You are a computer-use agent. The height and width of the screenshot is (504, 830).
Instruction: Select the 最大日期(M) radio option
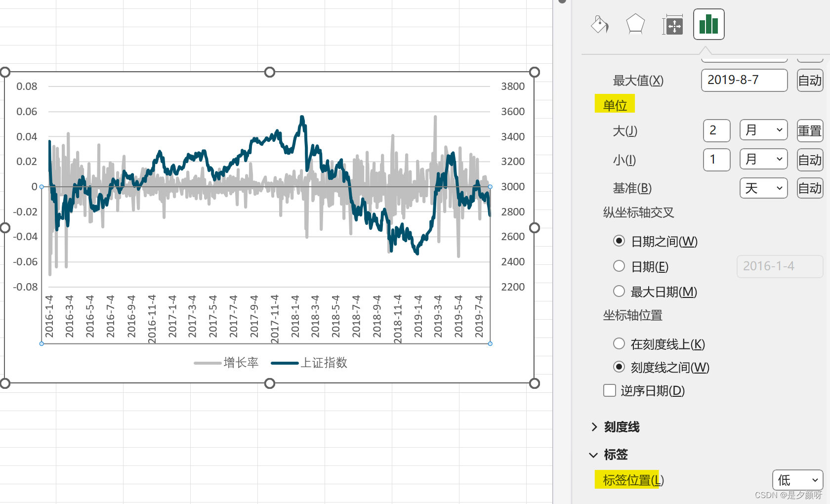(619, 292)
